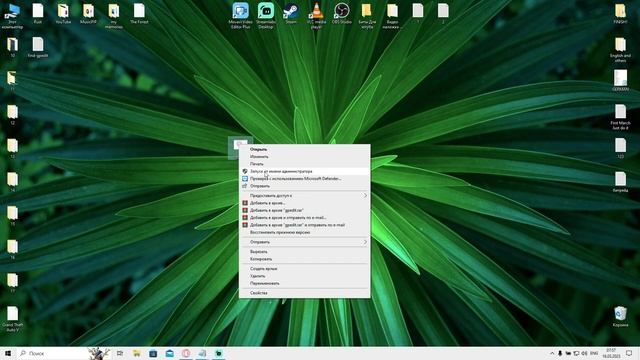640x360 pixels.
Task: Select the Steam desktop shortcut
Action: [291, 13]
